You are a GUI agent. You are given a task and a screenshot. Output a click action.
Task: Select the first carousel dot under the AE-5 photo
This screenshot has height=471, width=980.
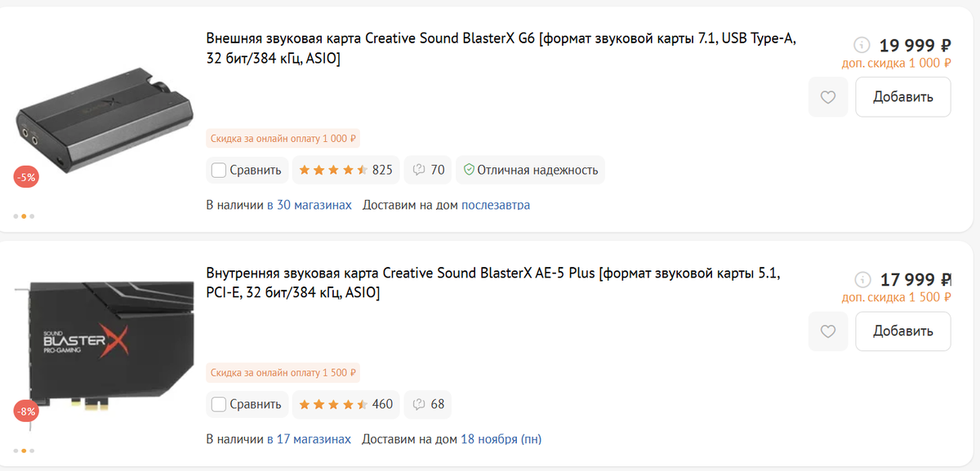tap(17, 449)
